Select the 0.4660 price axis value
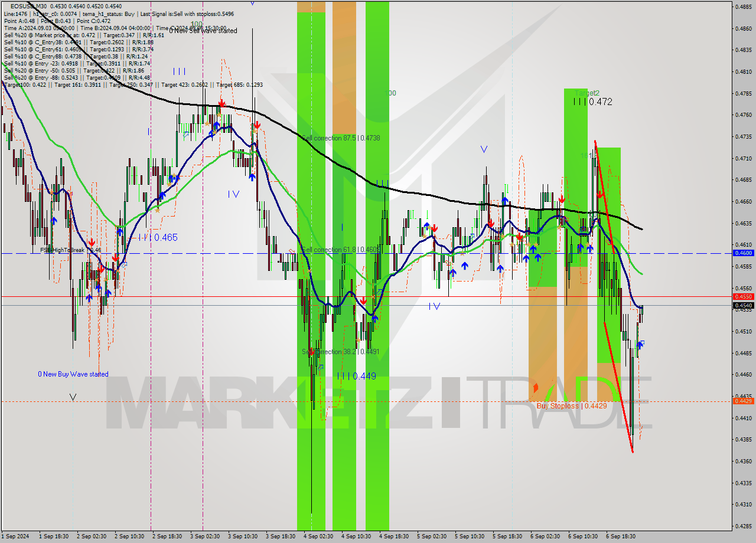The image size is (756, 543). tap(743, 202)
